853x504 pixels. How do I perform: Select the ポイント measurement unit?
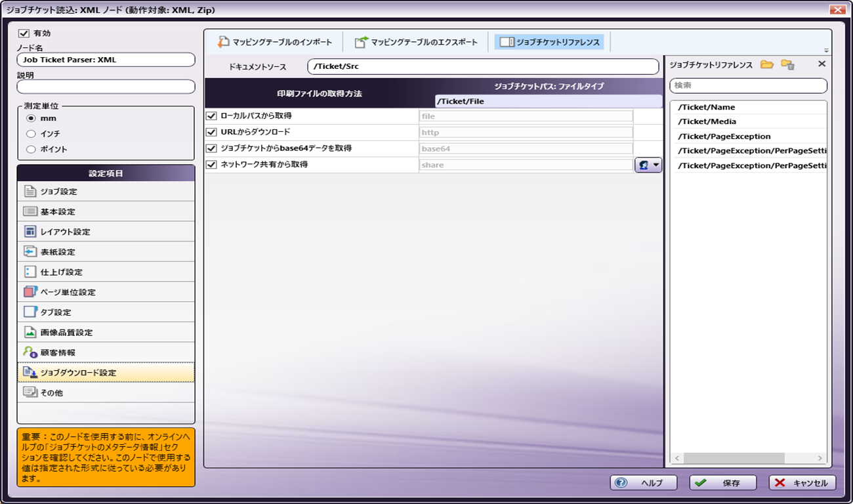coord(31,150)
